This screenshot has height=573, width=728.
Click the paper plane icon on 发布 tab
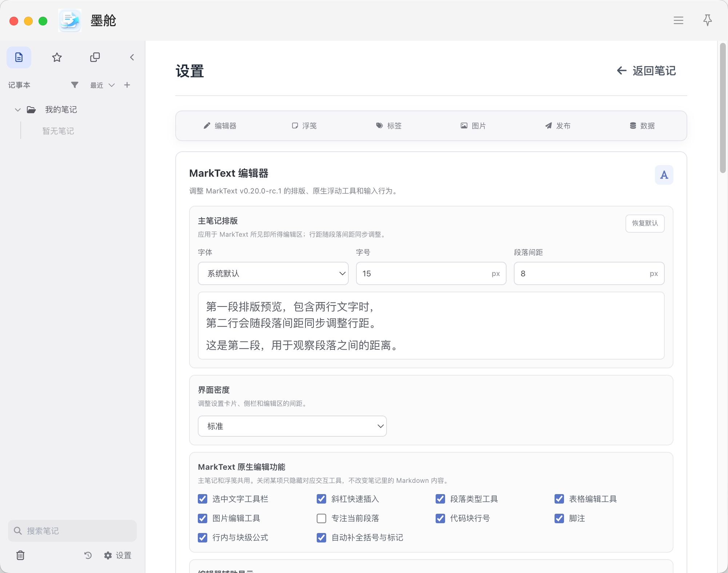pyautogui.click(x=548, y=126)
